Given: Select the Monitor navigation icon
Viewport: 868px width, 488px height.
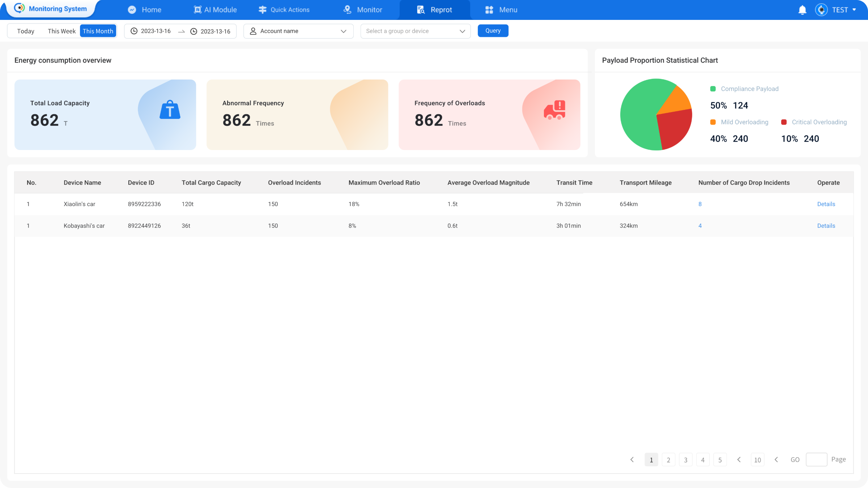Looking at the screenshot, I should [348, 10].
